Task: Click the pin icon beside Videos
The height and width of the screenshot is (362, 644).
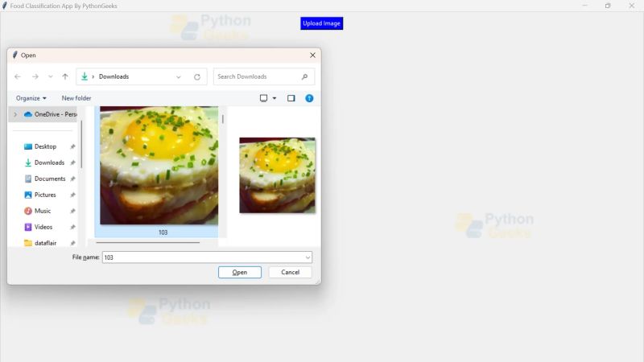Action: click(x=72, y=227)
